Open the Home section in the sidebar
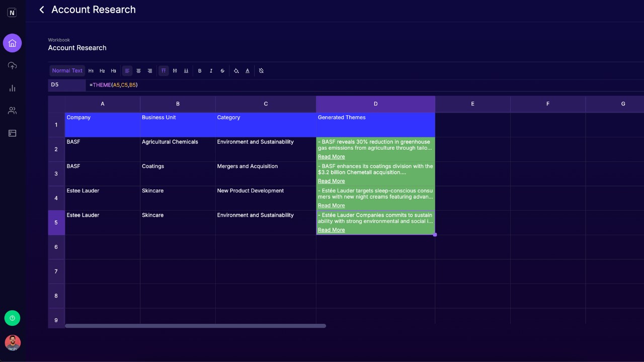644x362 pixels. pyautogui.click(x=13, y=43)
